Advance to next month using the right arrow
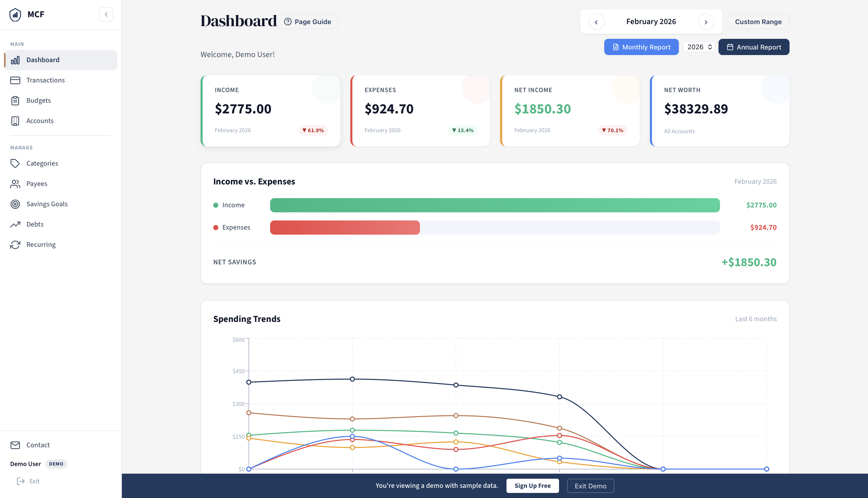 706,21
